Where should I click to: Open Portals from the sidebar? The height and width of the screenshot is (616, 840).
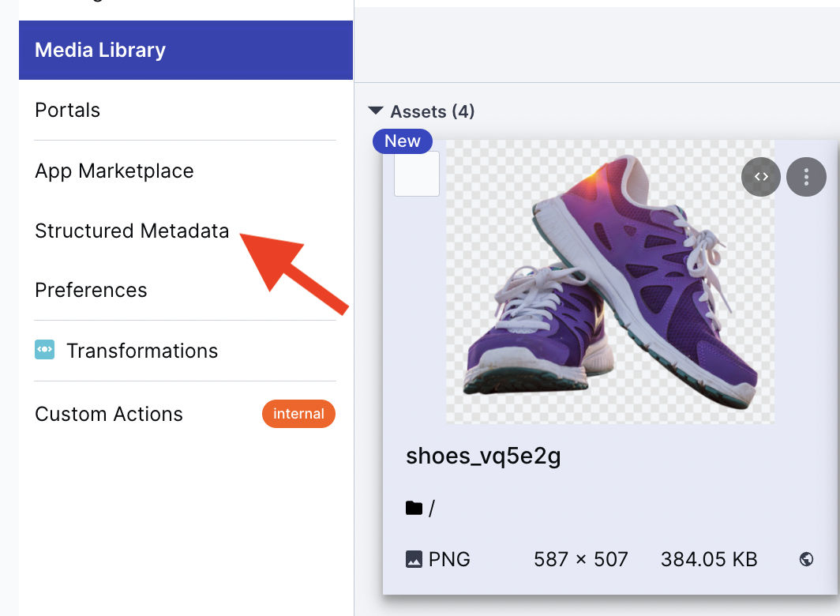tap(68, 110)
